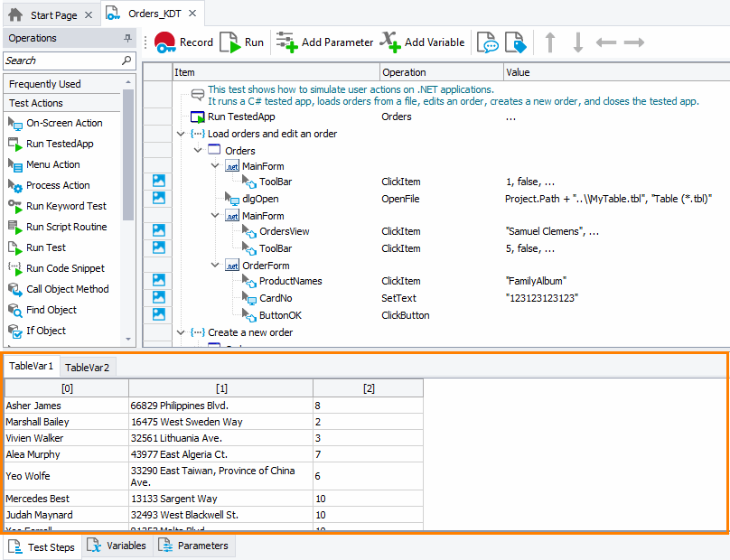Unpin the Operations panel
This screenshot has width=730, height=560.
(128, 38)
